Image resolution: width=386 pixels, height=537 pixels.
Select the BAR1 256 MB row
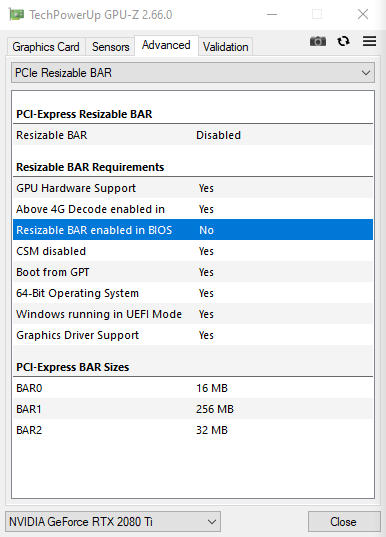(193, 409)
